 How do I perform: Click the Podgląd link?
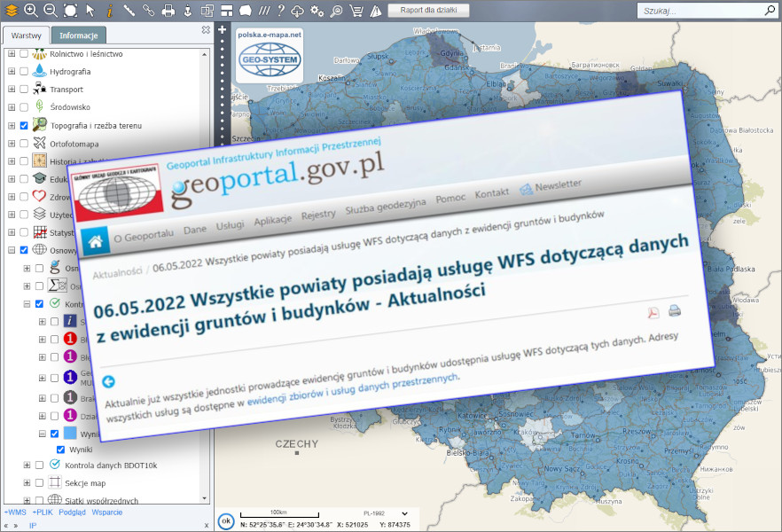coord(73,512)
